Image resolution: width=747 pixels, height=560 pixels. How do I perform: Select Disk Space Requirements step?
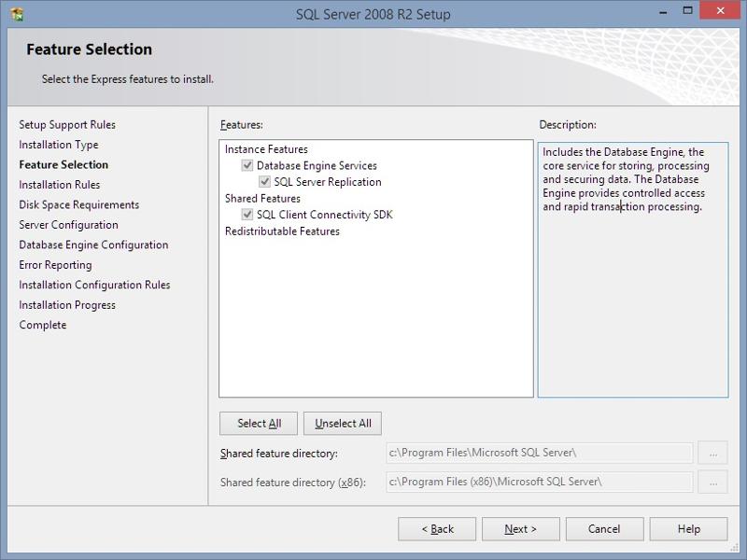[x=79, y=204]
